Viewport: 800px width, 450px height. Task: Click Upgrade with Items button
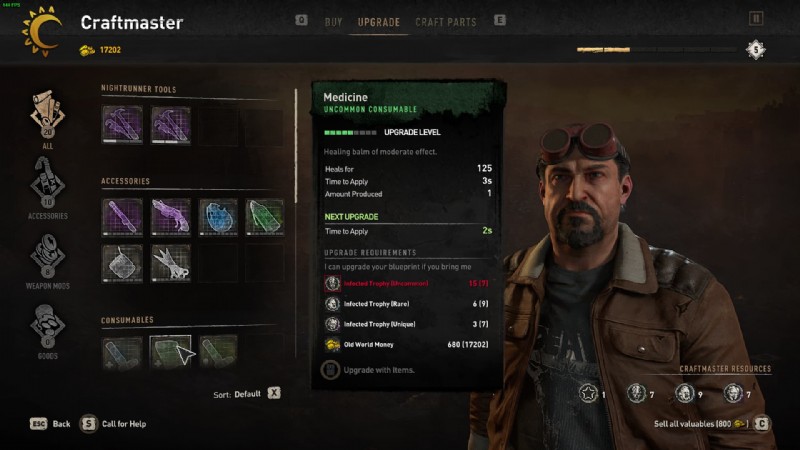point(367,370)
